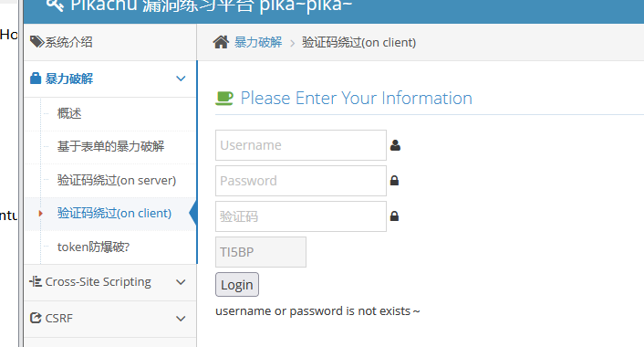644x347 pixels.
Task: Click the lock icon beside 验证码 field
Action: click(x=394, y=216)
